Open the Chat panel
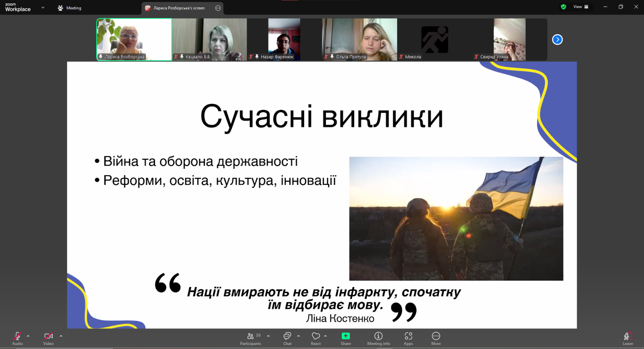 point(287,338)
